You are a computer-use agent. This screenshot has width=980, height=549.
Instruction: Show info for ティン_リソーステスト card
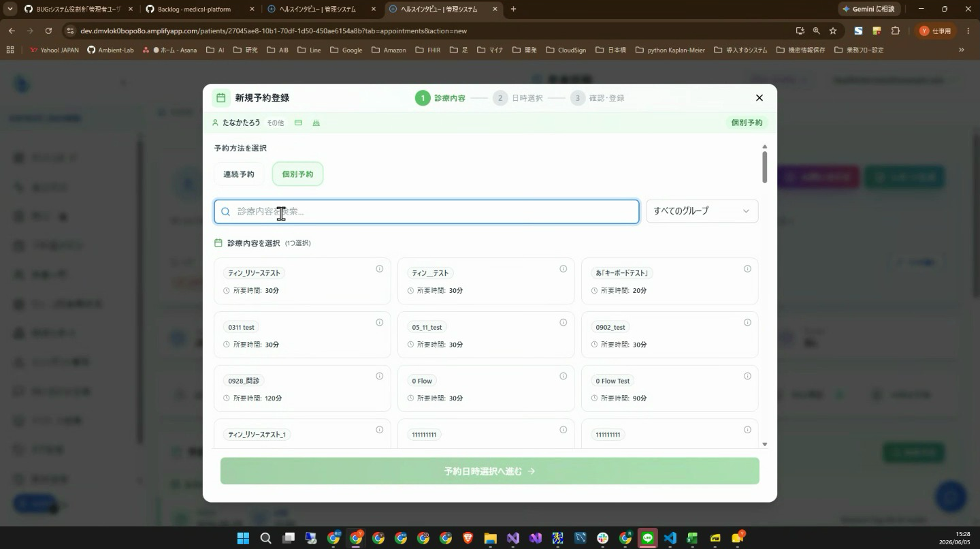coord(380,269)
